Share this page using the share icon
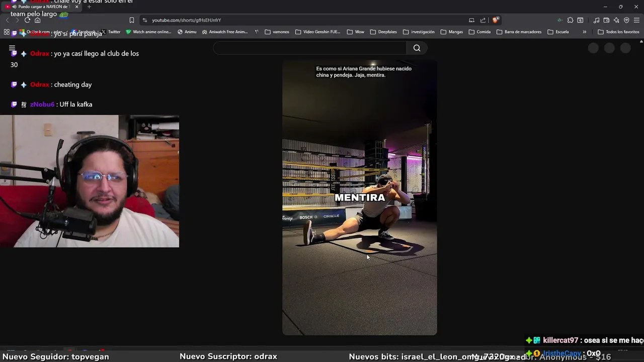644x362 pixels. [x=483, y=20]
